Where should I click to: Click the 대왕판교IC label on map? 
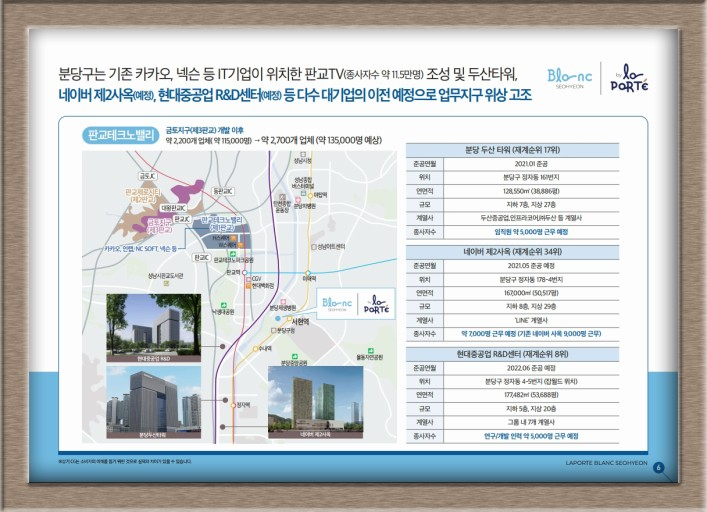[174, 208]
